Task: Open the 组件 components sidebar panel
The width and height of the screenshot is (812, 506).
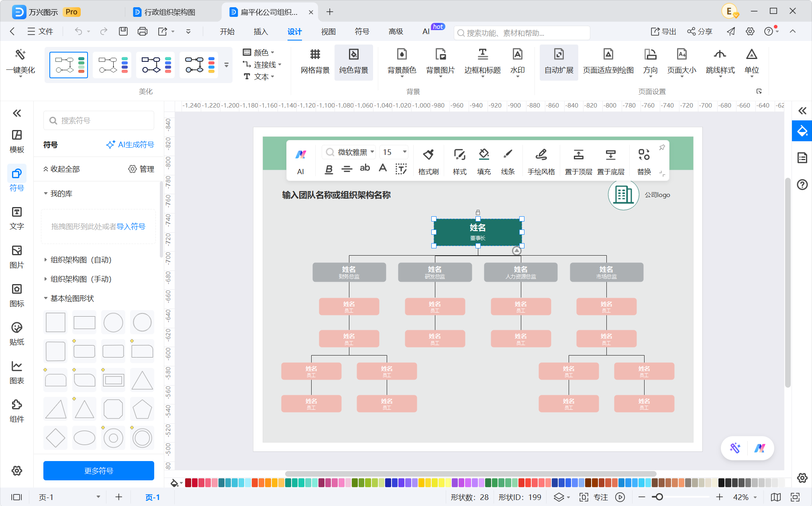Action: [17, 411]
